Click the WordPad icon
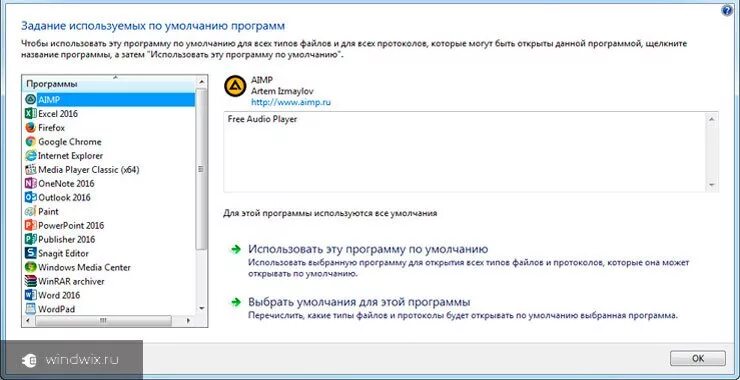This screenshot has width=740, height=380. tap(31, 309)
